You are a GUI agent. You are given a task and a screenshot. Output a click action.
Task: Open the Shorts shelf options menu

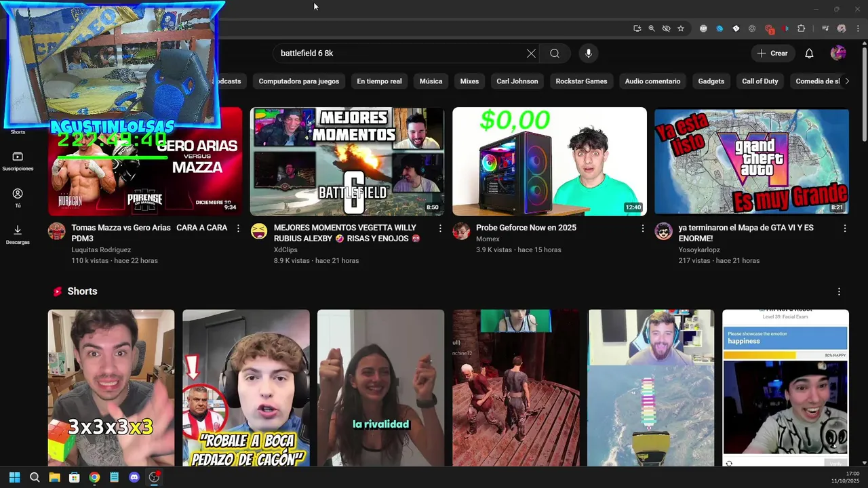(839, 291)
